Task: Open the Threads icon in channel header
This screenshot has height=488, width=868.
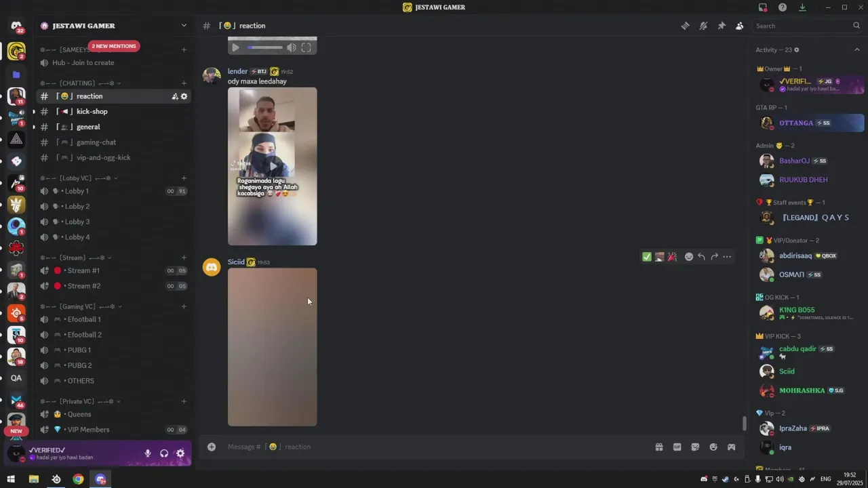Action: coord(685,26)
